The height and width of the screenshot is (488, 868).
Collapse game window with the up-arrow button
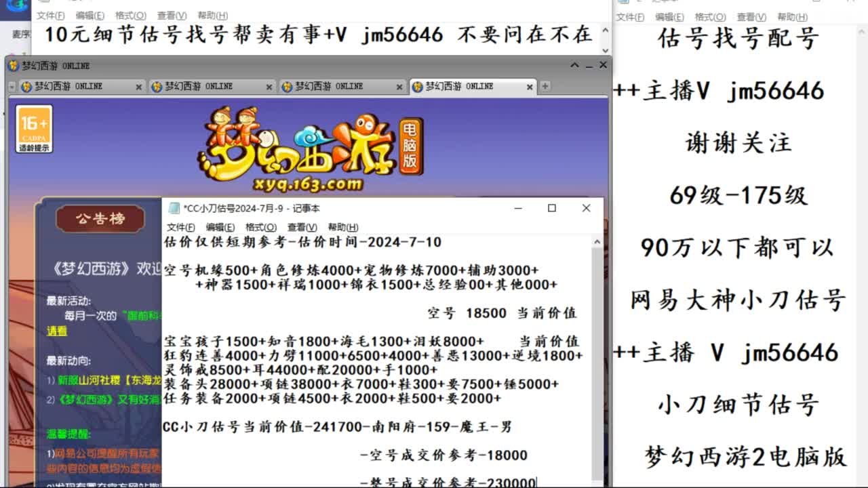(x=574, y=66)
